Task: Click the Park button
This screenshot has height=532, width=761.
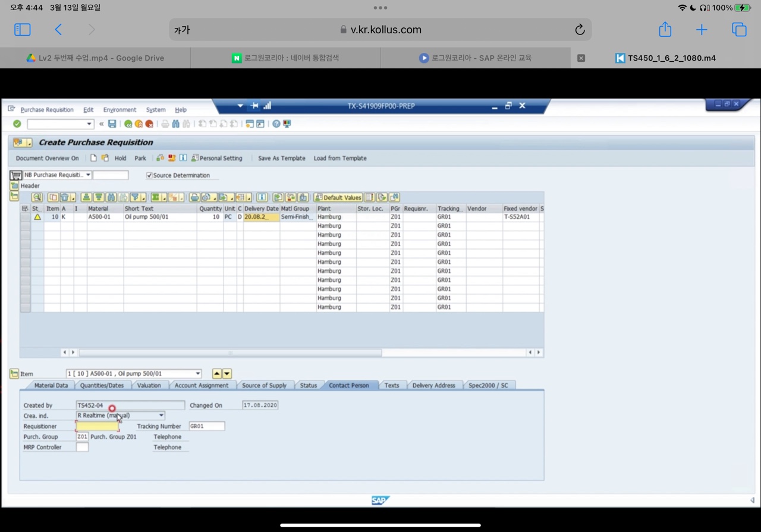Action: click(140, 158)
